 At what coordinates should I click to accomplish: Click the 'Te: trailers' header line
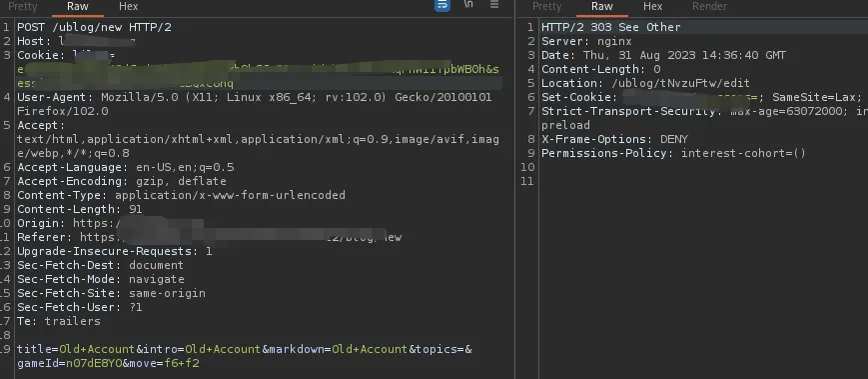pos(59,321)
